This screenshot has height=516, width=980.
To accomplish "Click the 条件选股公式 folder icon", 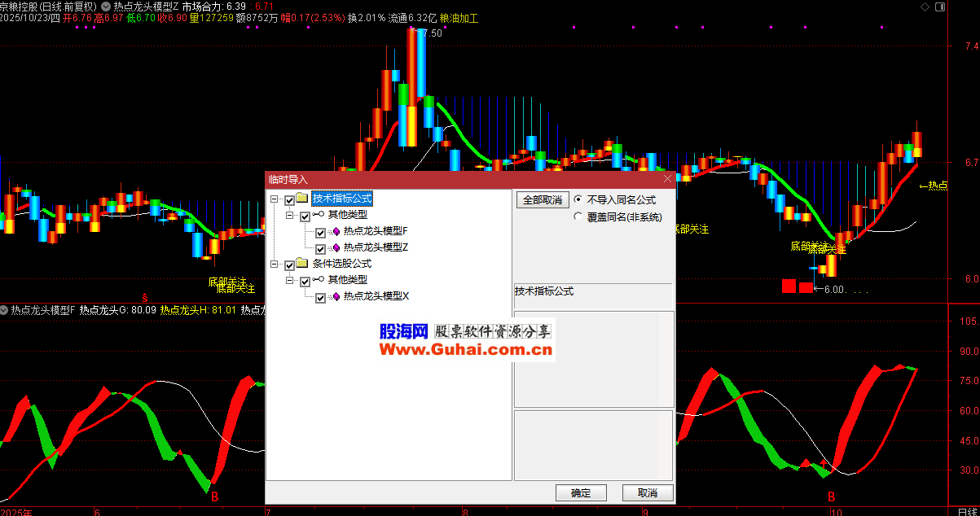I will (x=302, y=265).
